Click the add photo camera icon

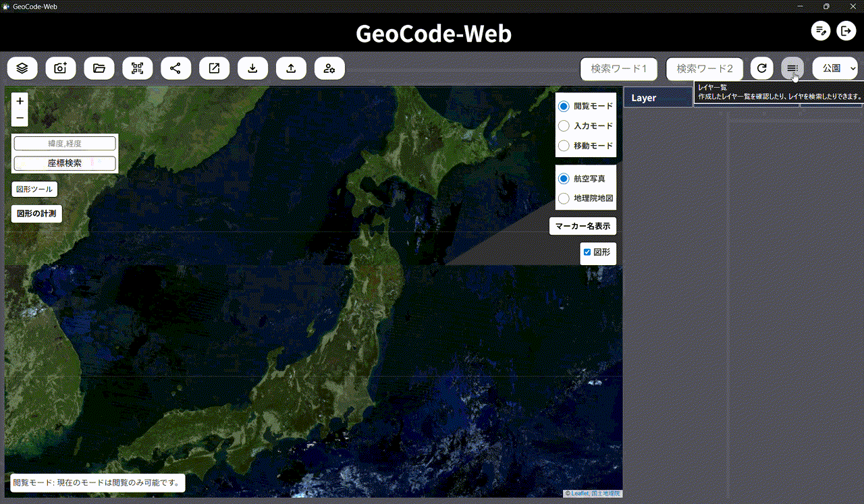tap(61, 68)
